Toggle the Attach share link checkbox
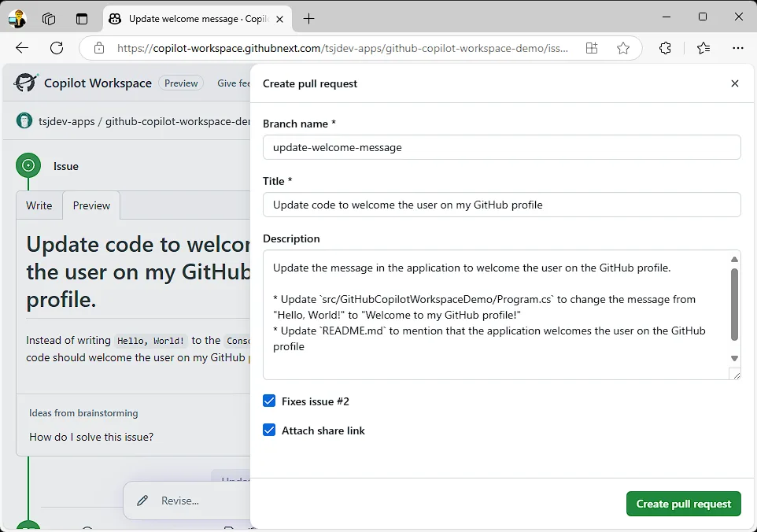757x532 pixels. click(x=269, y=430)
